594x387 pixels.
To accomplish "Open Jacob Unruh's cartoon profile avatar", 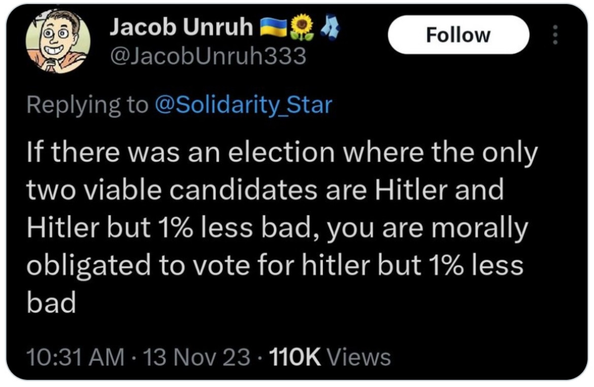I will click(x=58, y=41).
